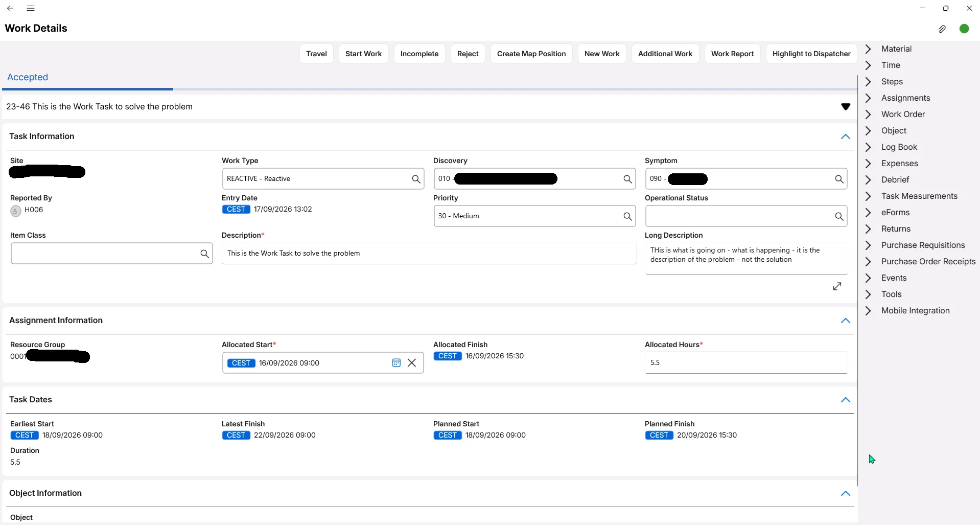Clear the Allocated Start date field
The image size is (980, 525).
[412, 363]
